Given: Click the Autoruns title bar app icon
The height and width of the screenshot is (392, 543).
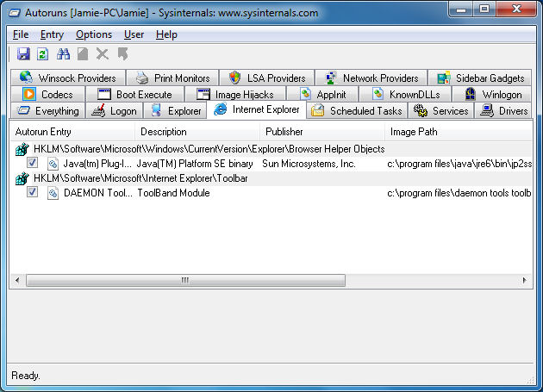Looking at the screenshot, I should (15, 13).
